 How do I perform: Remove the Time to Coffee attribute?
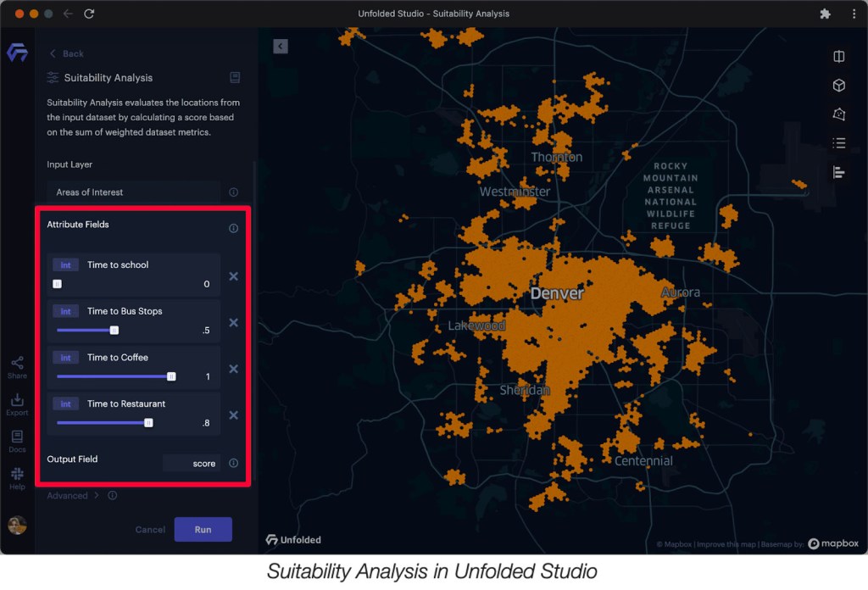[234, 369]
